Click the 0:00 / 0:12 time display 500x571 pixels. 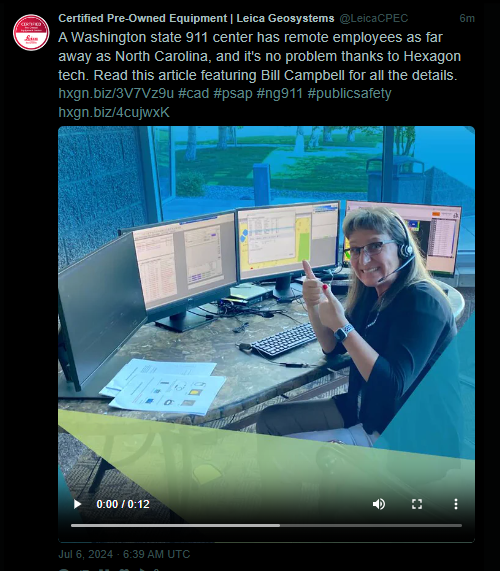click(123, 504)
